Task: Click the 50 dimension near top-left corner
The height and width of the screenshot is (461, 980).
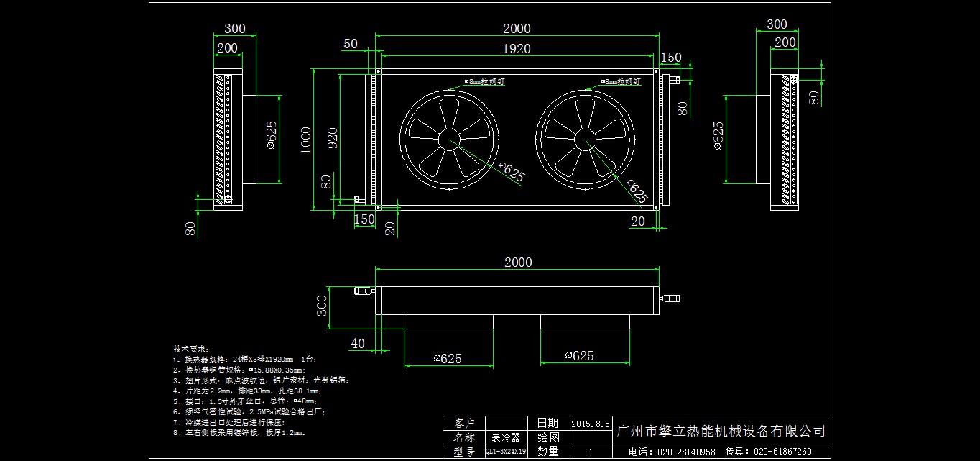Action: pyautogui.click(x=351, y=44)
